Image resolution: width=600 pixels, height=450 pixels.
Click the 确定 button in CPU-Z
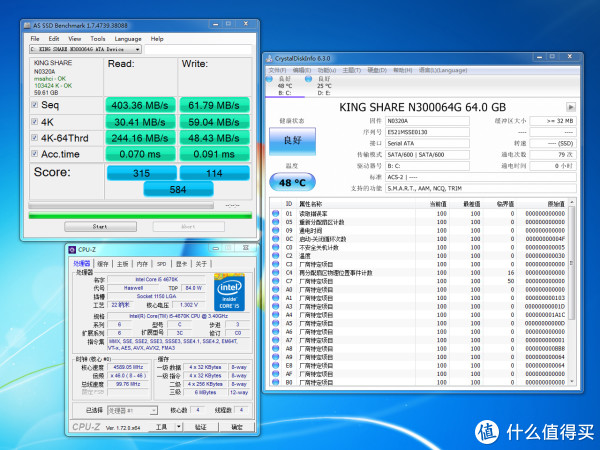(237, 427)
